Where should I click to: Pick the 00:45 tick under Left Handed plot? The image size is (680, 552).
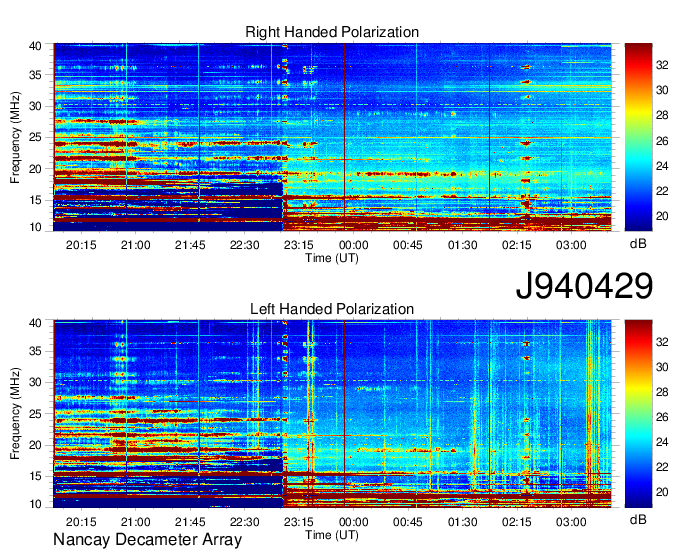[408, 522]
